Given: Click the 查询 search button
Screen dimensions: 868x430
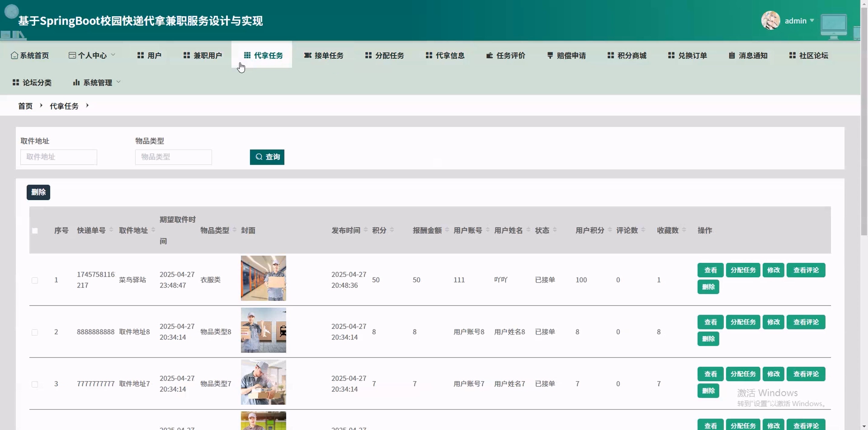Looking at the screenshot, I should click(267, 157).
